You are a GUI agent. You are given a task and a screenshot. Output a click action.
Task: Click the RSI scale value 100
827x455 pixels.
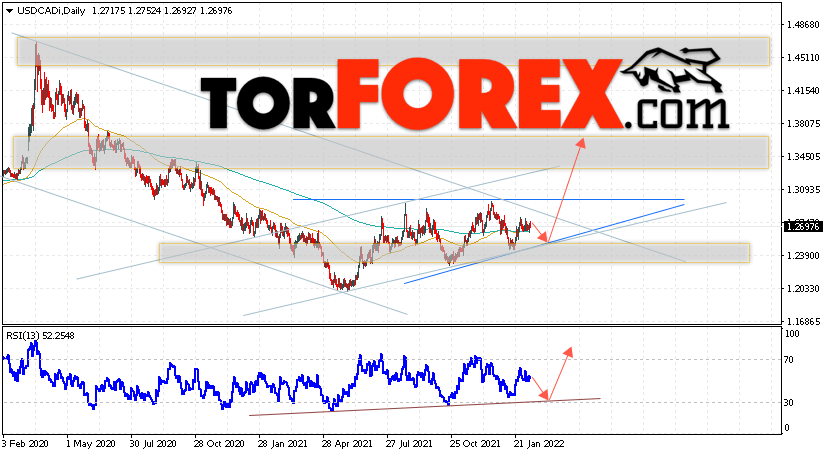[x=792, y=334]
